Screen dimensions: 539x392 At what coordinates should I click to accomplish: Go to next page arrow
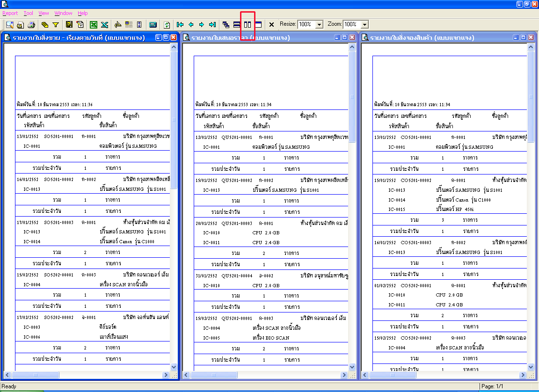[x=202, y=25]
